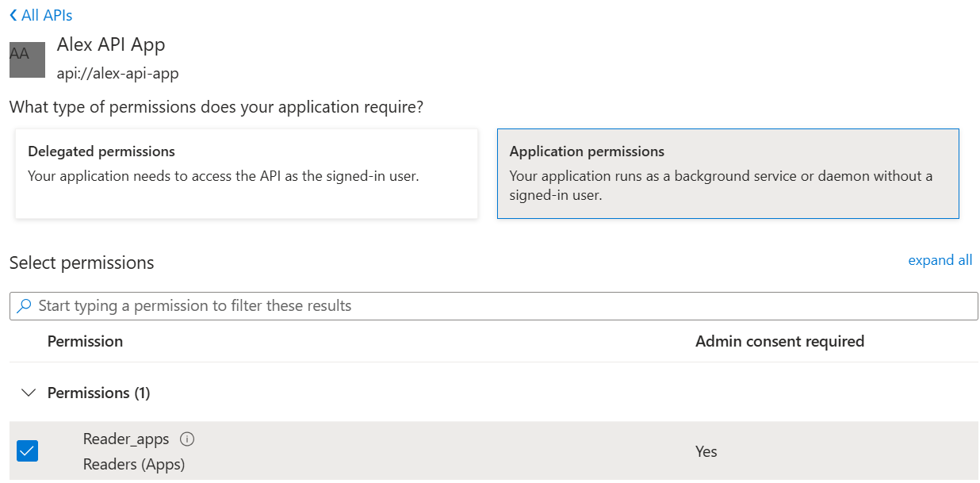Click the Select permissions heading
Screen dimensions: 980x483
point(82,263)
